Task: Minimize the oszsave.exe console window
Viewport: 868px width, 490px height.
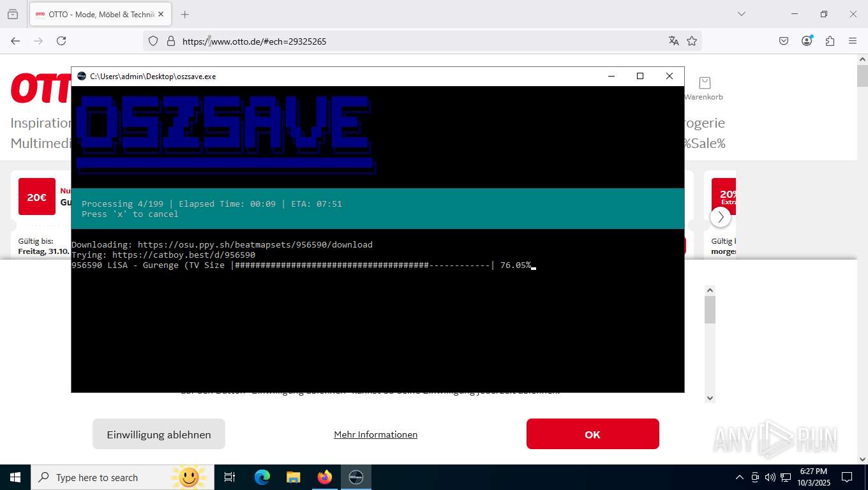Action: [x=611, y=76]
